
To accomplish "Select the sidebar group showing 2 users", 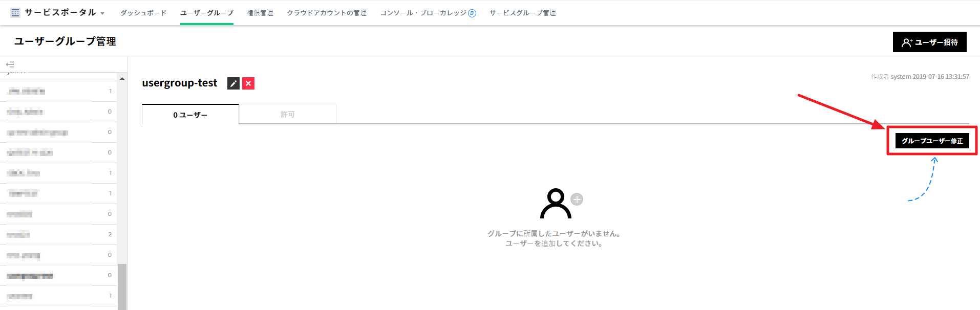I will click(56, 234).
